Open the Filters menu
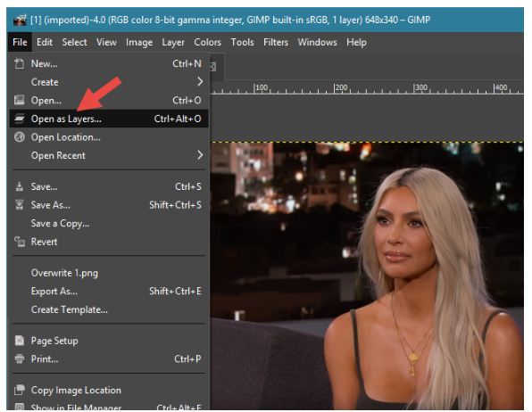The image size is (532, 412). [276, 43]
